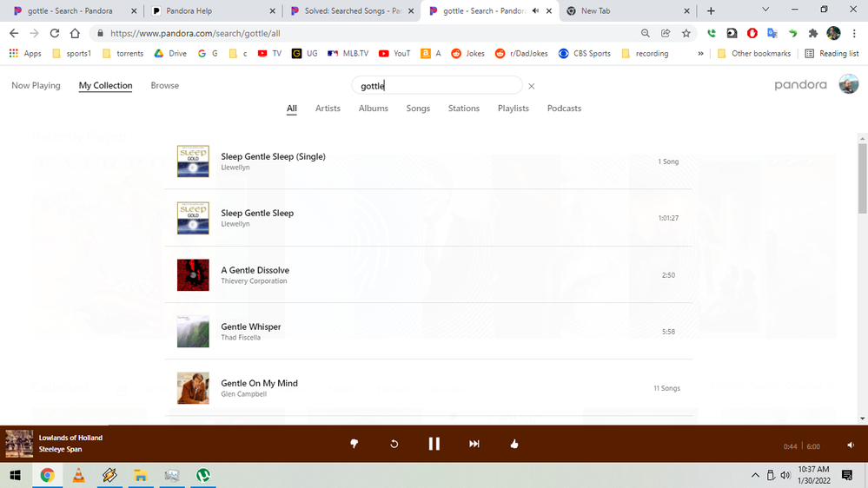This screenshot has height=488, width=868.
Task: Click the thumbs up icon
Action: click(514, 444)
